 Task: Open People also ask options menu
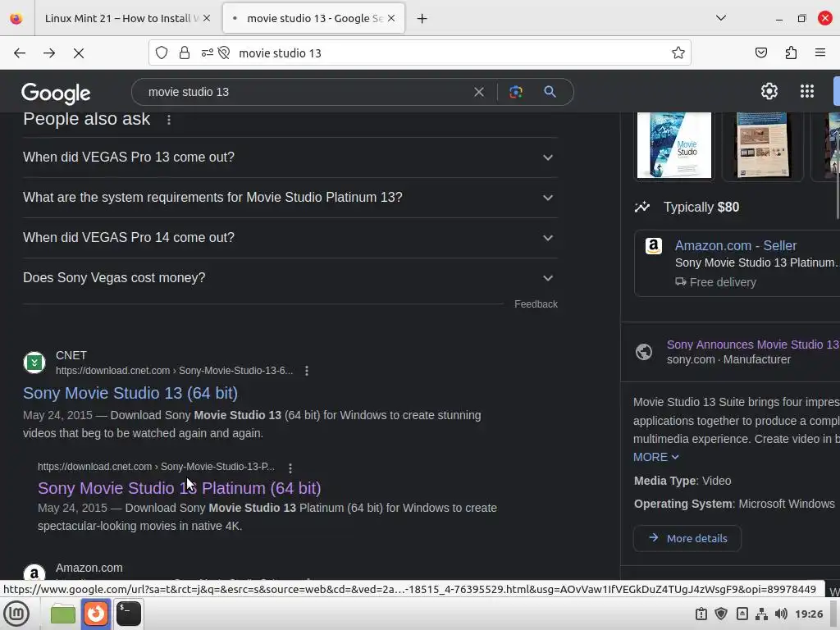pyautogui.click(x=169, y=120)
